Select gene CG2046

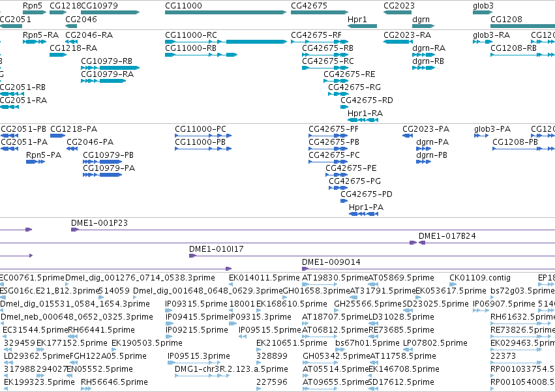click(71, 26)
